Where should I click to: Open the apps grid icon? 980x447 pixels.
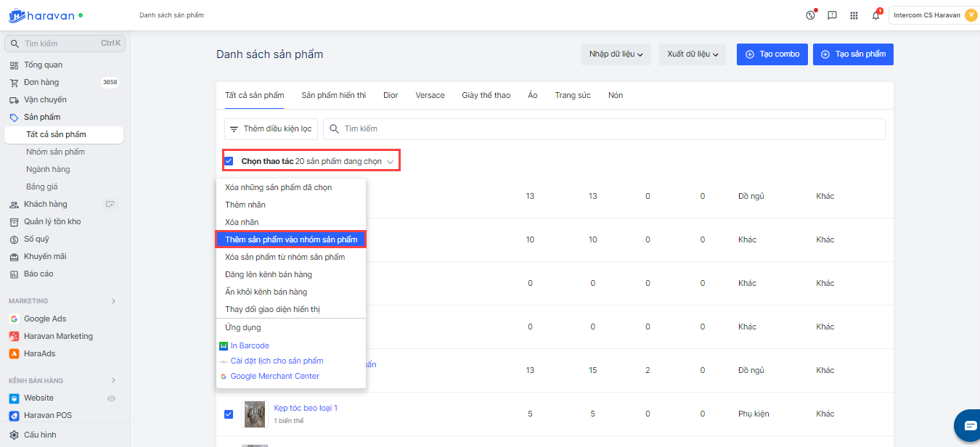(x=854, y=15)
